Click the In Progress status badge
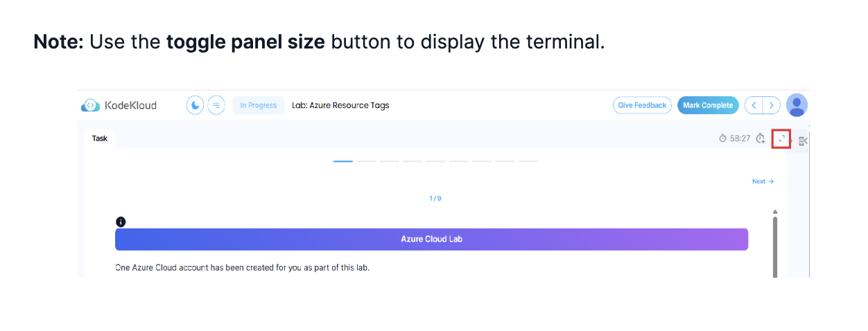The height and width of the screenshot is (331, 868). click(258, 105)
